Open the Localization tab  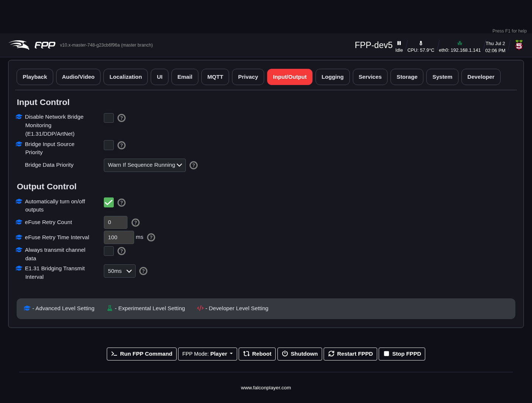(x=126, y=77)
